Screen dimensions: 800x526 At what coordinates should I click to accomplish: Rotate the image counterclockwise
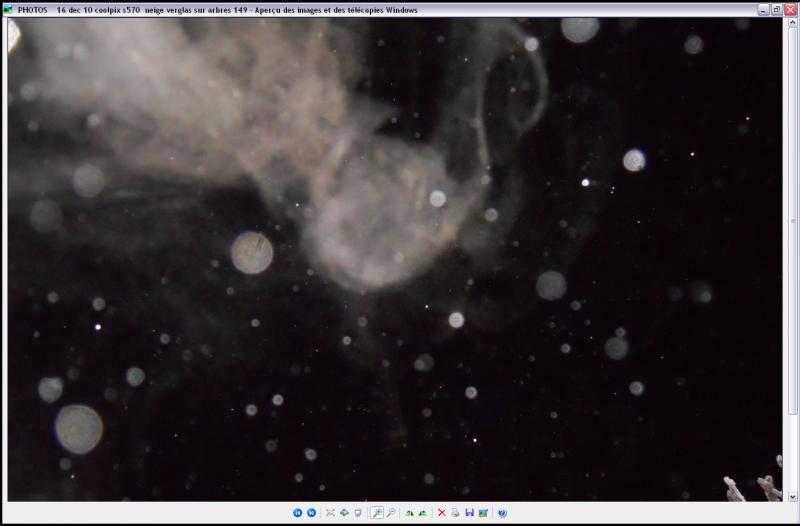pyautogui.click(x=423, y=513)
